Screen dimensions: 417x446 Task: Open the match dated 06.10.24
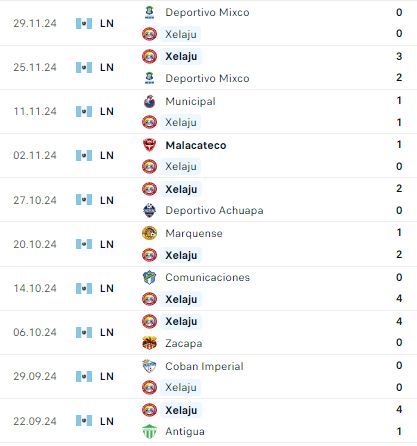tap(208, 332)
